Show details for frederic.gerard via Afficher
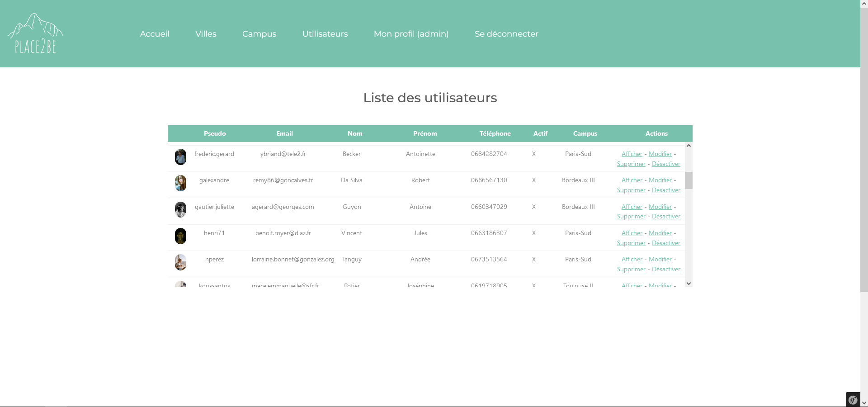The width and height of the screenshot is (868, 407). 632,154
